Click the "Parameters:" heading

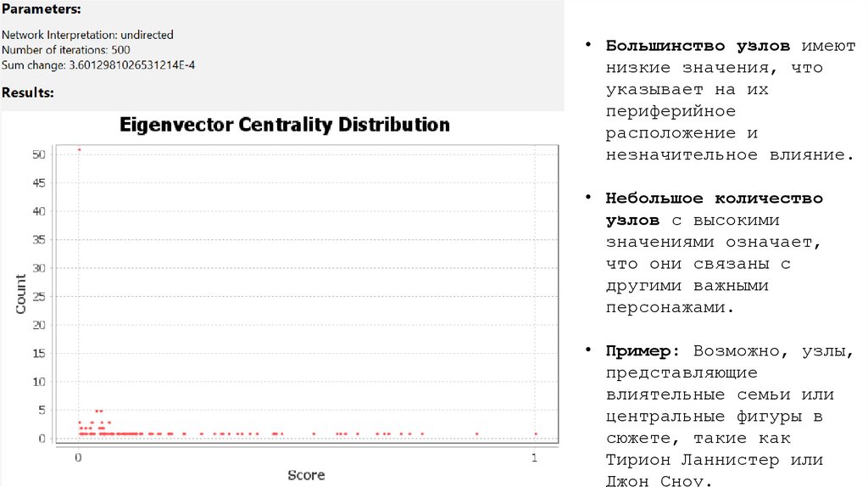click(x=42, y=9)
